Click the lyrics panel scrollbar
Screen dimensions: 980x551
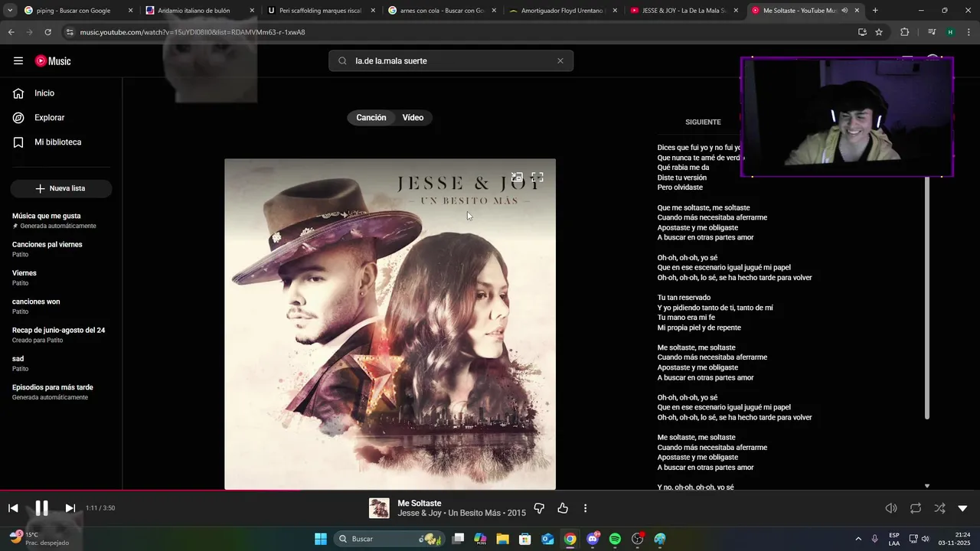point(927,298)
